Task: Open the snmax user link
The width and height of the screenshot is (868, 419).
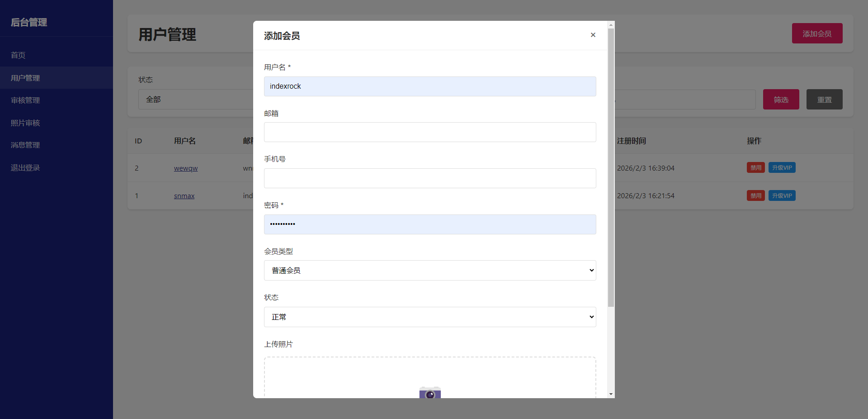Action: point(184,195)
